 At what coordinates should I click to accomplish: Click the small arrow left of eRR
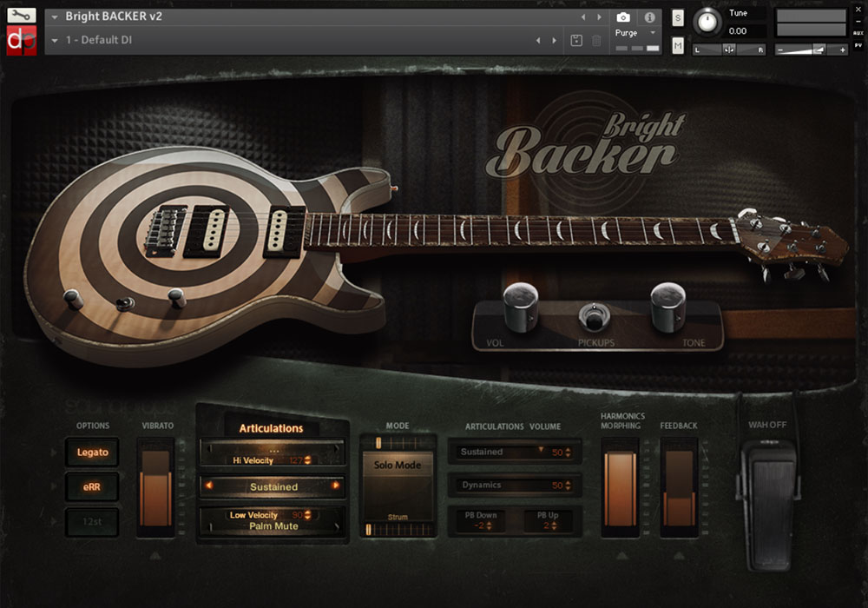tap(54, 486)
